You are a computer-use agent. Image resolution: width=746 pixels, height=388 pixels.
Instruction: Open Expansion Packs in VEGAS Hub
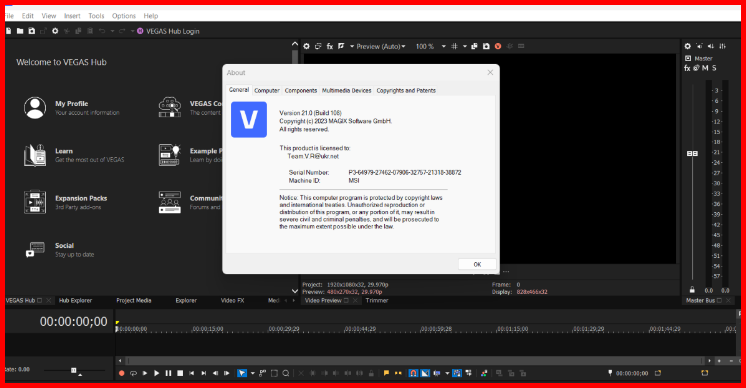(x=66, y=203)
